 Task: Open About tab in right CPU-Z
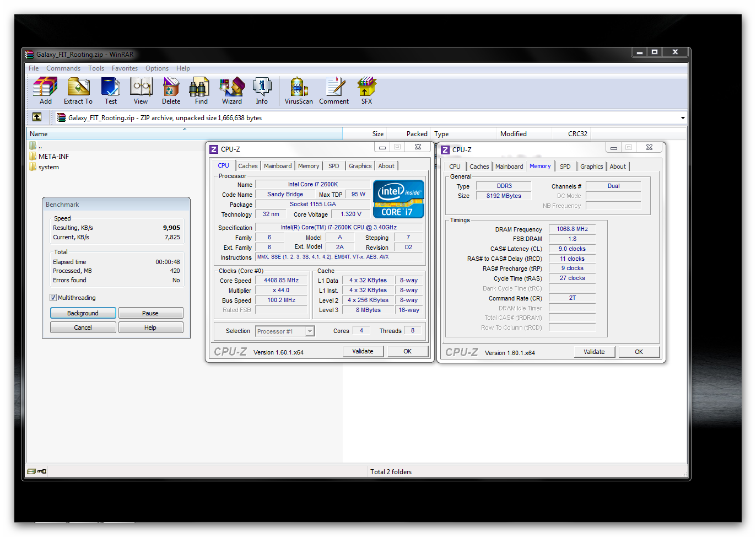coord(618,167)
